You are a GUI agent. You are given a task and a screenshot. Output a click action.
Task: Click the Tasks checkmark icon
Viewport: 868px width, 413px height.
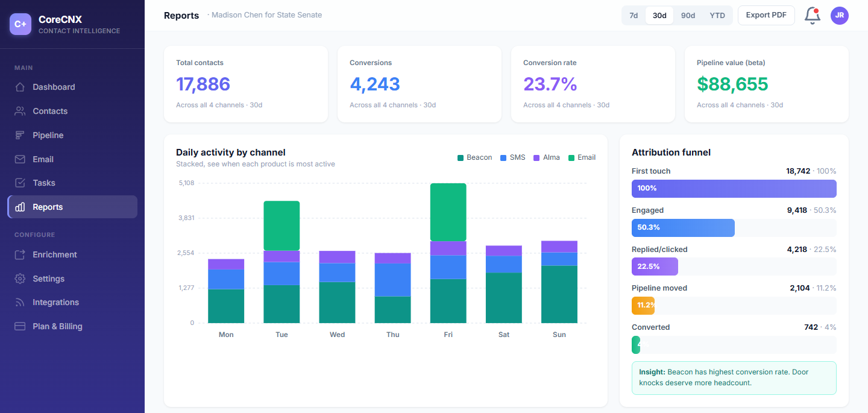tap(20, 183)
